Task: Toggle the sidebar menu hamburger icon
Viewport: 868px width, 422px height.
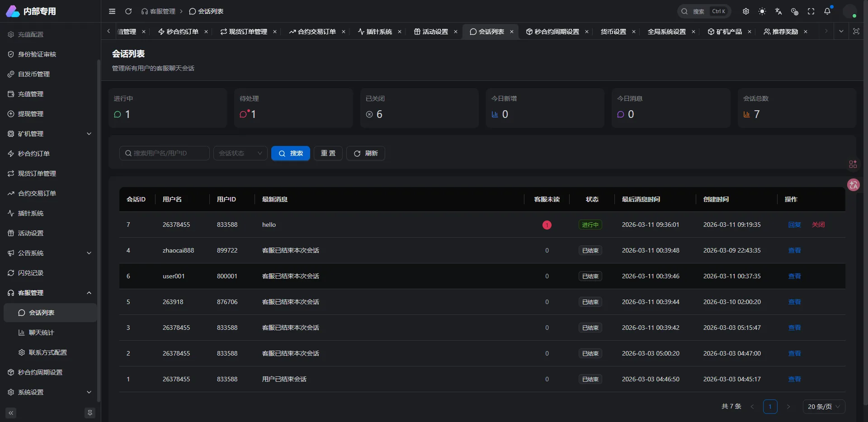Action: (112, 11)
